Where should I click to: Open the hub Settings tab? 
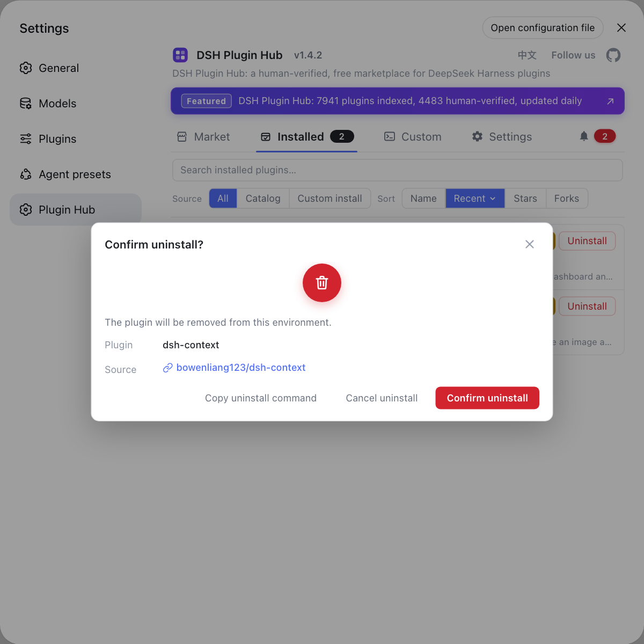point(502,137)
